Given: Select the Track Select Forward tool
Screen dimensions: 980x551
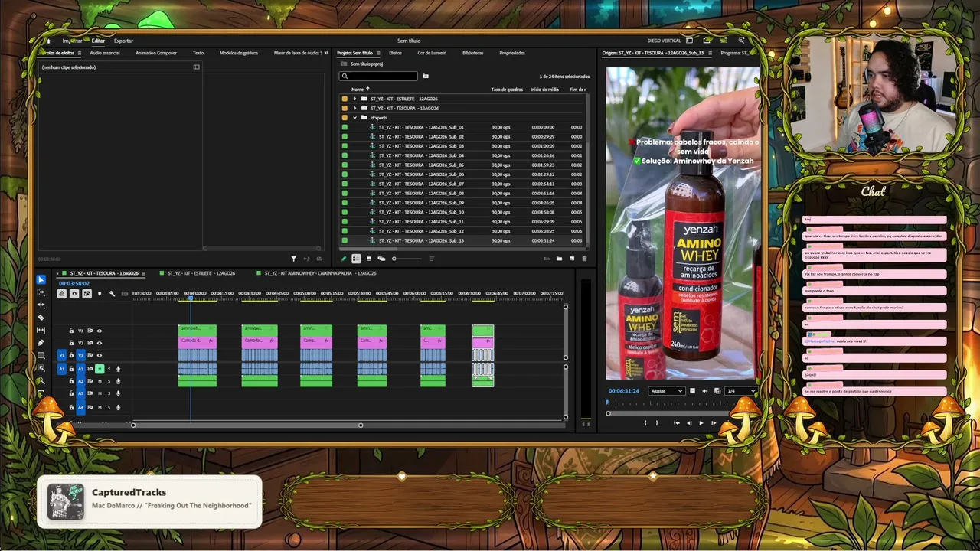Looking at the screenshot, I should (41, 292).
